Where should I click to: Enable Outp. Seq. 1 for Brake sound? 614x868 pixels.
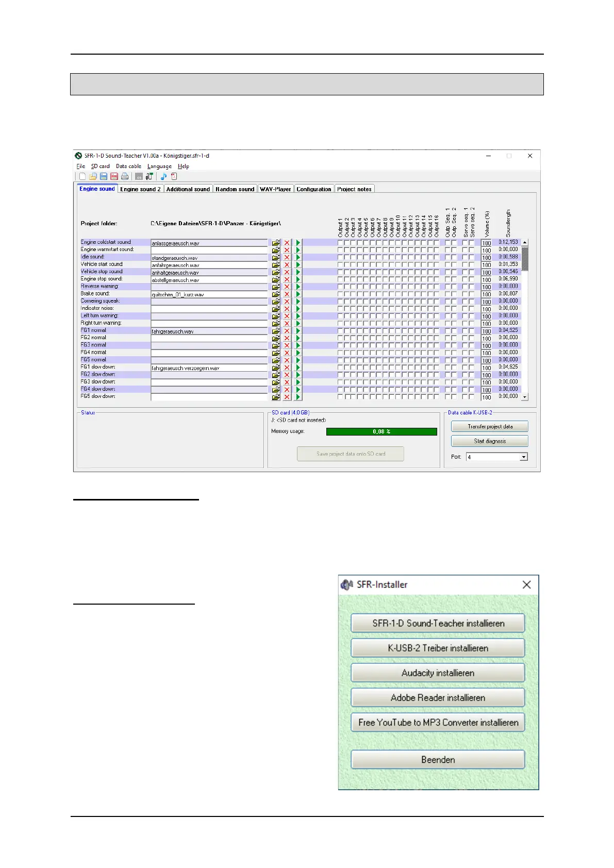tap(448, 294)
